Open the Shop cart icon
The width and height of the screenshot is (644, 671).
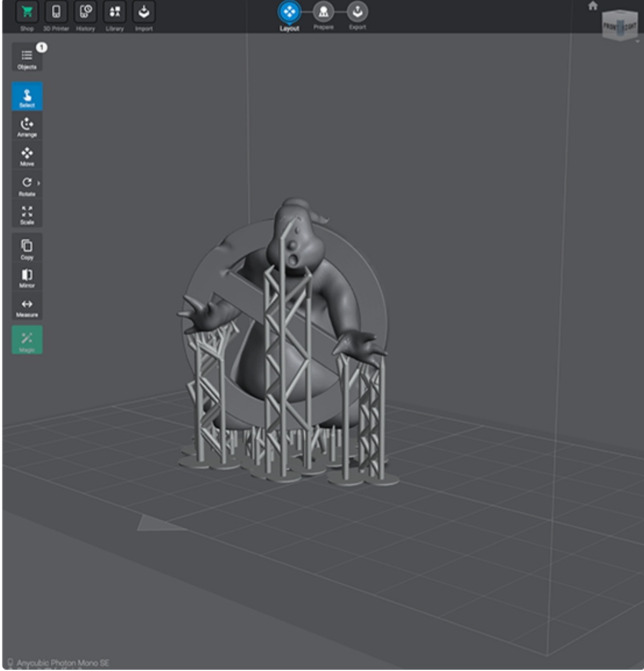(27, 12)
